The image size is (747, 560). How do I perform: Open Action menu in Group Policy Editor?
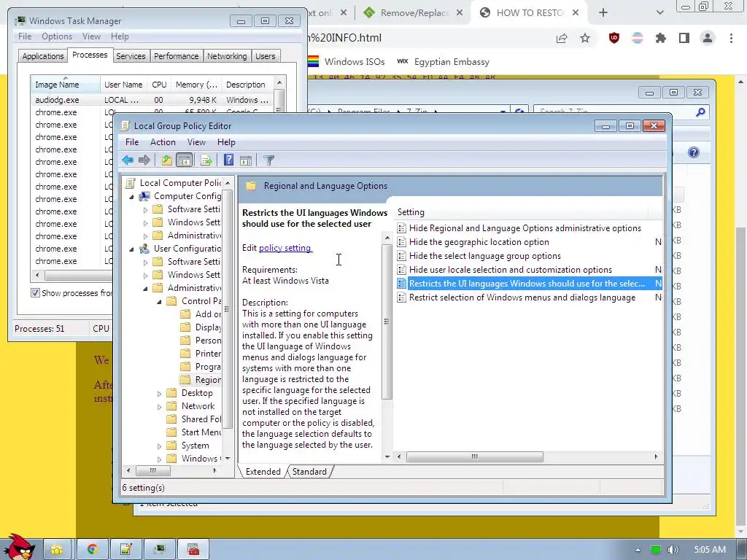click(x=163, y=142)
